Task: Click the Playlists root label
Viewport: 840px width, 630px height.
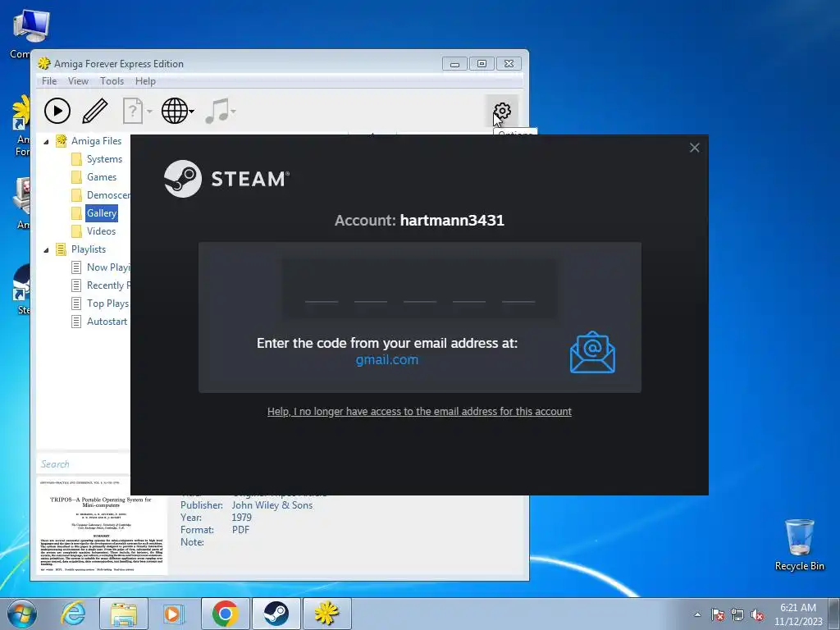Action: 89,249
